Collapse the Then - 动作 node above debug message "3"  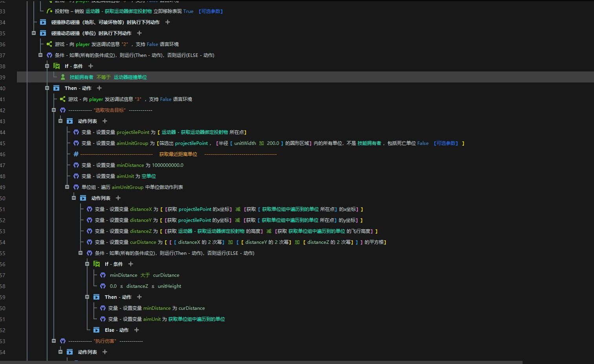pos(47,88)
